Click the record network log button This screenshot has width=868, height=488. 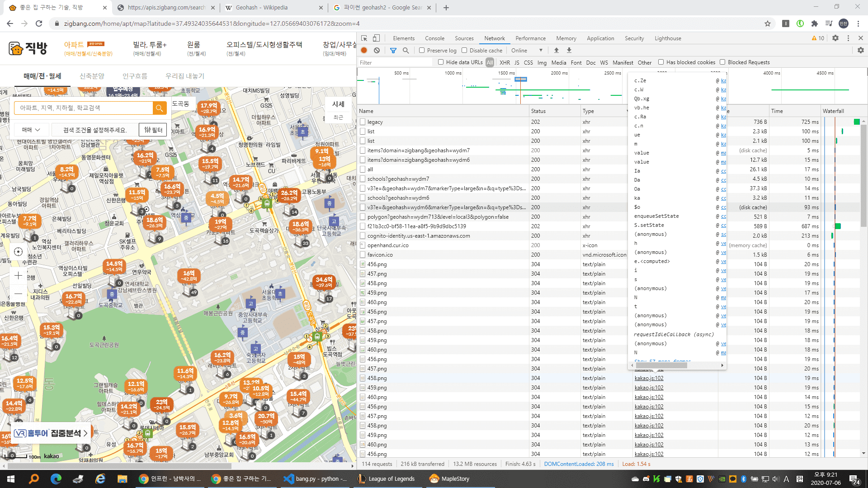364,50
